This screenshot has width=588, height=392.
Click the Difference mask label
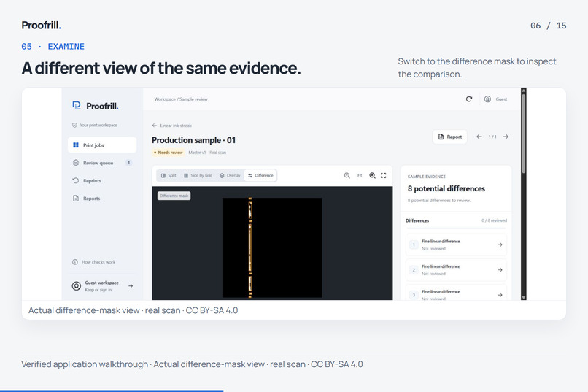174,196
